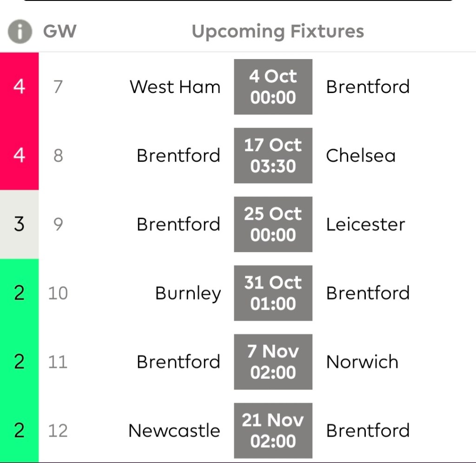
Task: Open the 4 Oct 00:00 fixture box
Action: (273, 87)
